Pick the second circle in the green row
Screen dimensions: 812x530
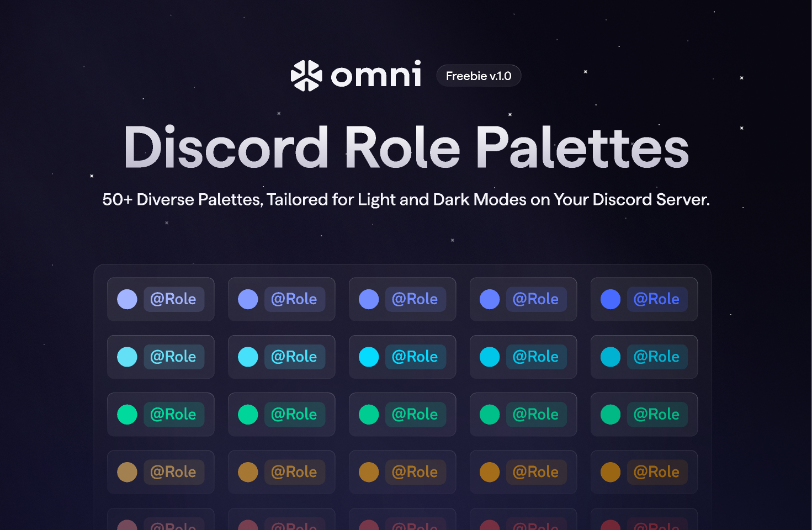pos(248,415)
